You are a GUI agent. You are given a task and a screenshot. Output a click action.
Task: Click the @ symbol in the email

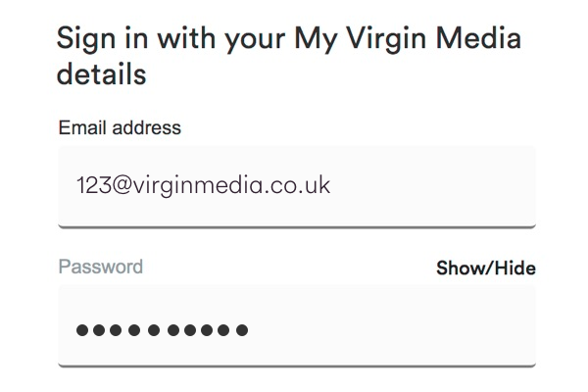click(x=121, y=185)
